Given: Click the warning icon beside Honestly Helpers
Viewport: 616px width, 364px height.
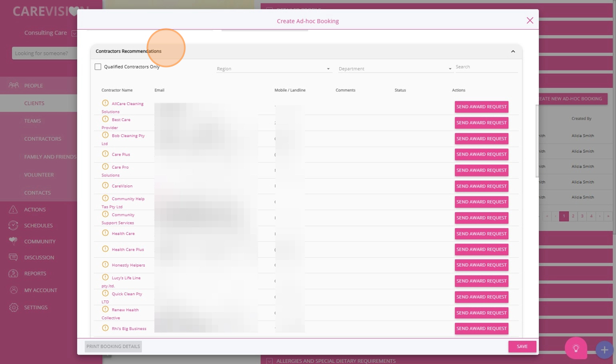Looking at the screenshot, I should pyautogui.click(x=105, y=264).
